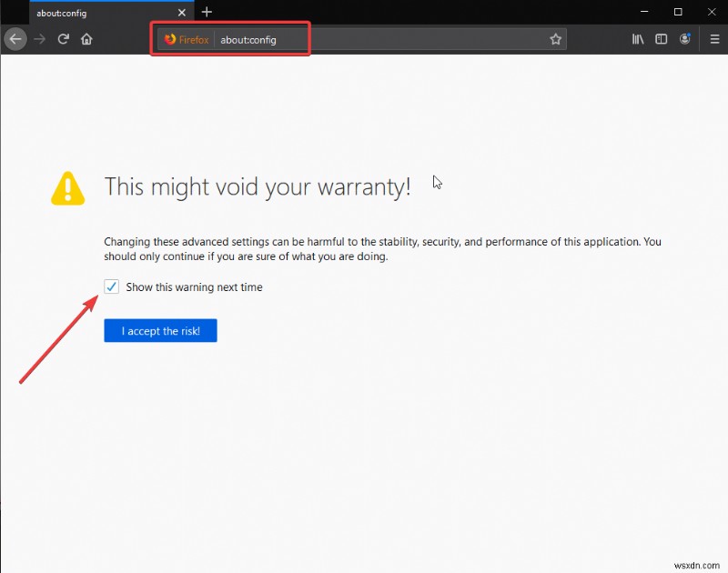
Task: Reload the about:config page
Action: [x=63, y=39]
